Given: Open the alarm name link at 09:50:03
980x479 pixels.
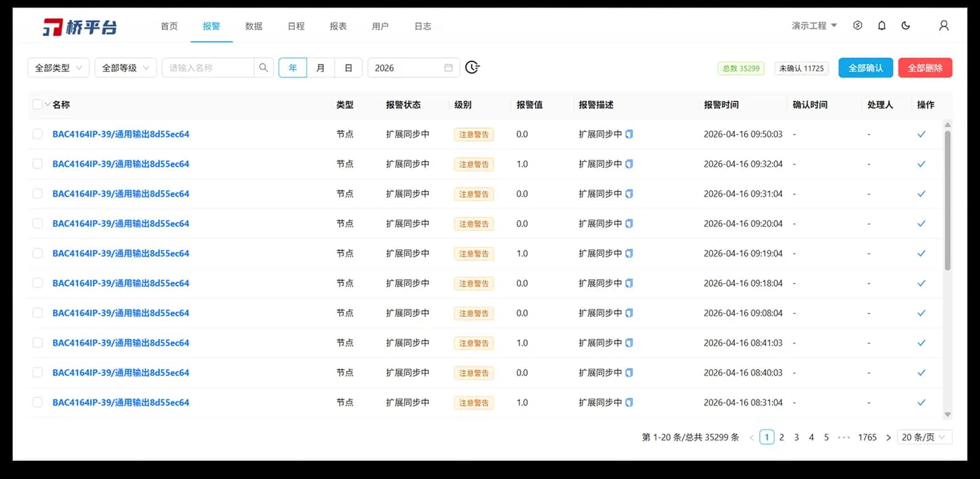Looking at the screenshot, I should pos(121,134).
